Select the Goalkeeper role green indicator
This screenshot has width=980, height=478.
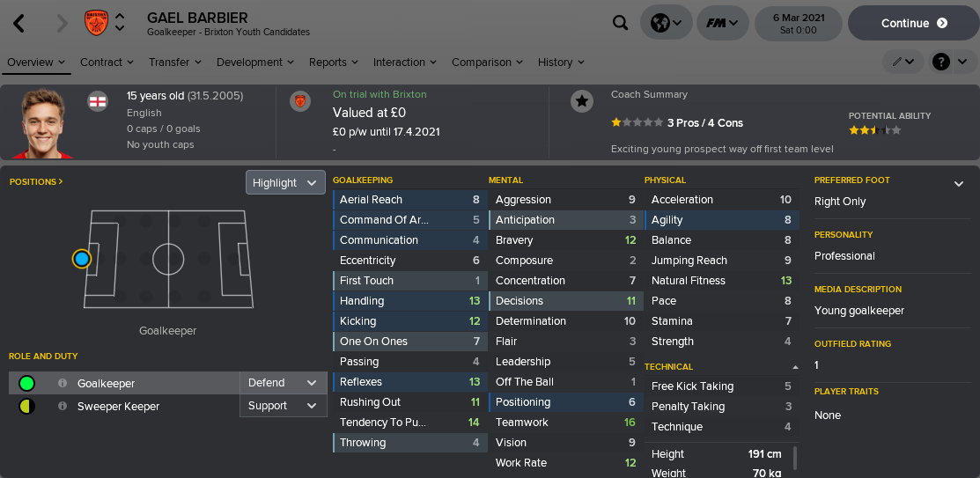(26, 383)
